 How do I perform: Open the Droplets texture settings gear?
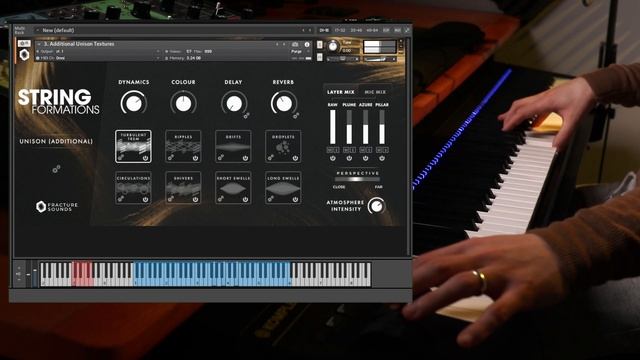(x=271, y=157)
